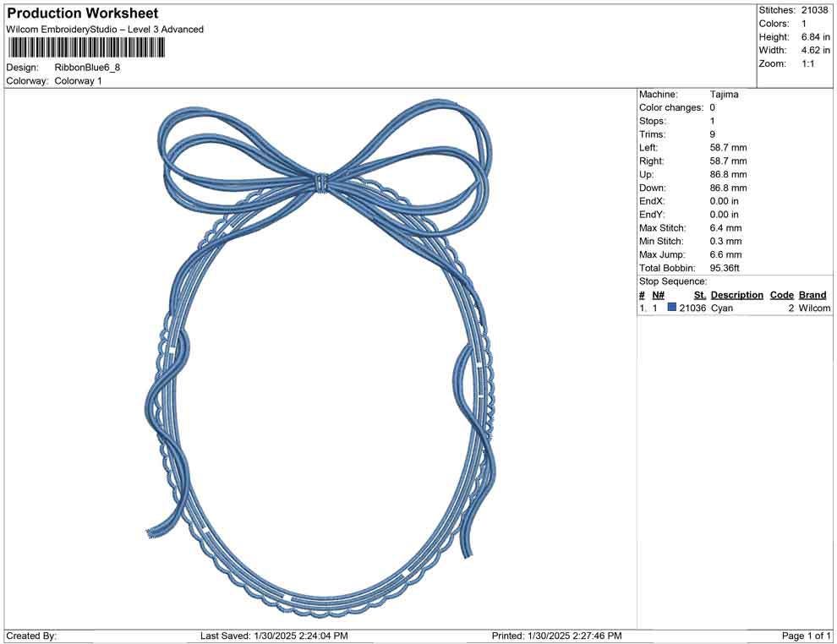
Task: Select the Cyan thread entry row
Action: (x=727, y=308)
